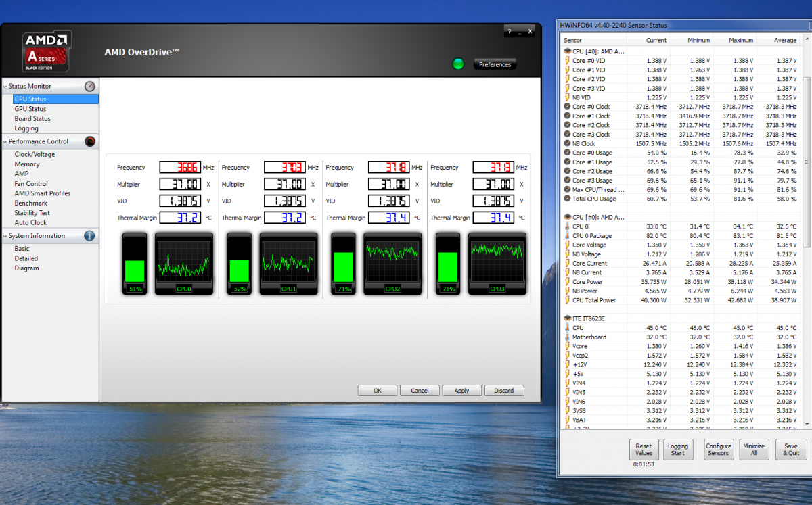This screenshot has width=812, height=505.
Task: Click the thermometer icon for CPU 0 Package
Action: click(567, 236)
